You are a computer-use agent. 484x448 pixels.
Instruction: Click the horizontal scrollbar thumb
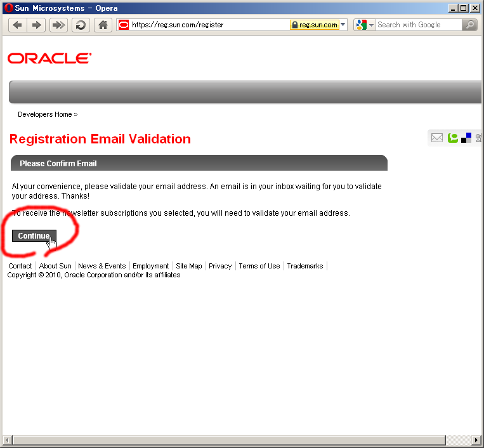(229, 440)
